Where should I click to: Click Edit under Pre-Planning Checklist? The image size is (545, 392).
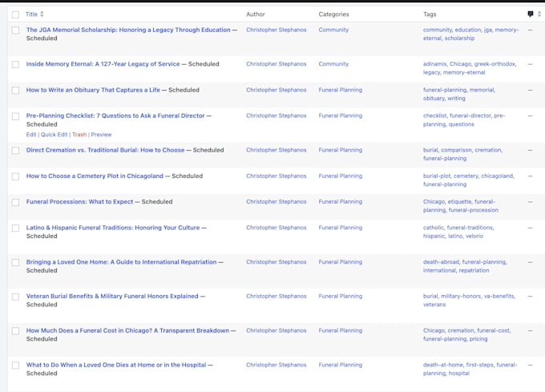pyautogui.click(x=31, y=135)
